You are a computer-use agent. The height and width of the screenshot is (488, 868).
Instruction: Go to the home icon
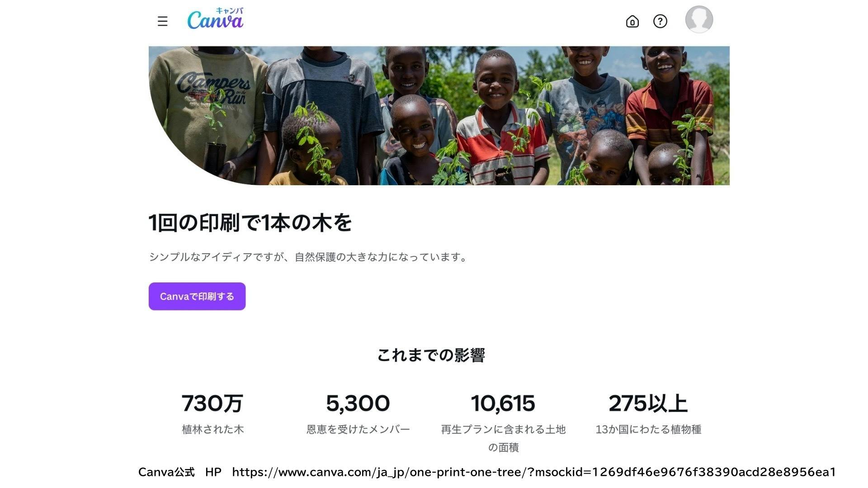(x=632, y=21)
